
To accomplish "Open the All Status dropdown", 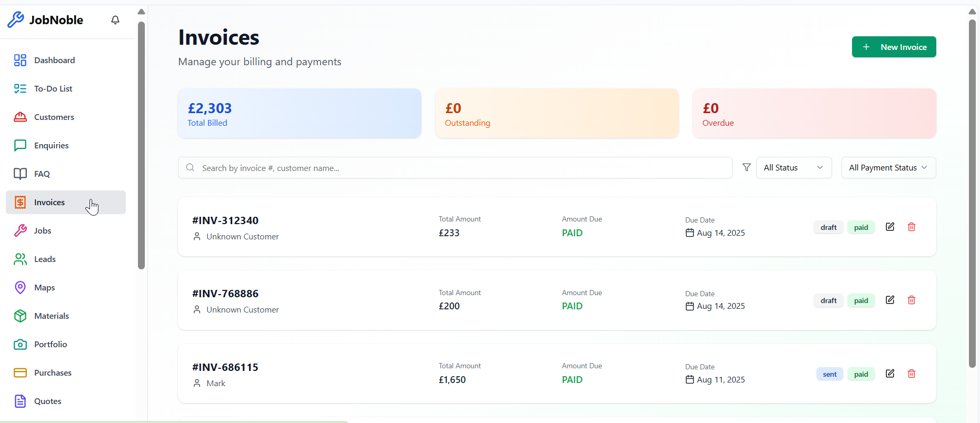I will 794,167.
